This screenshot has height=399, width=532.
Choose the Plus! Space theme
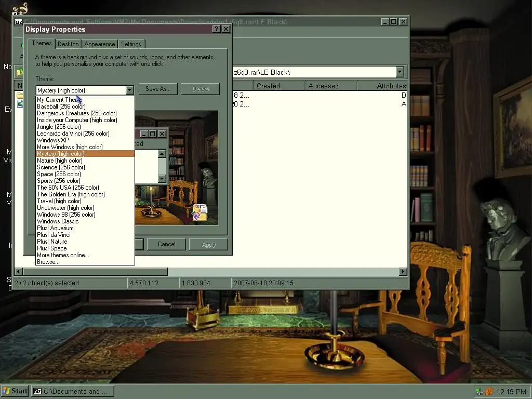tap(85, 248)
